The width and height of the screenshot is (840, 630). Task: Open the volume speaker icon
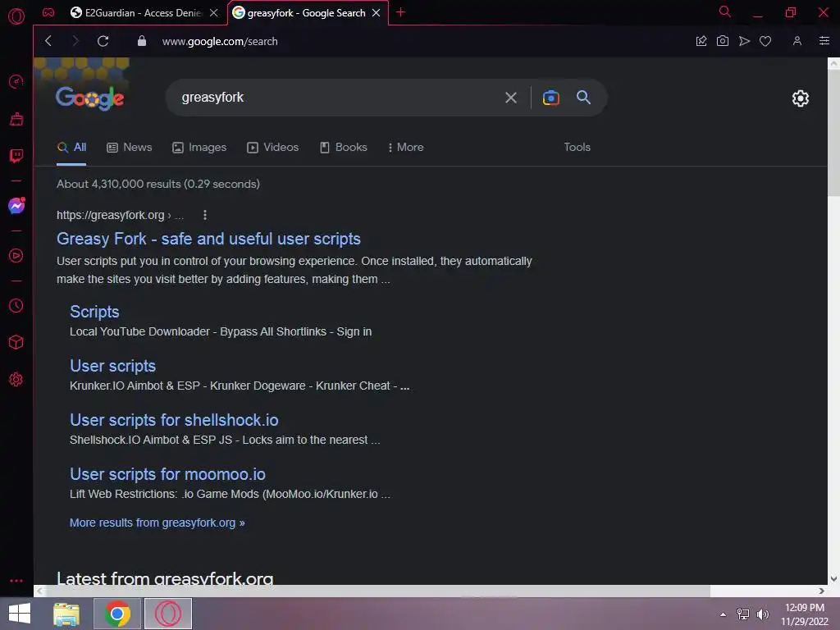click(x=762, y=614)
